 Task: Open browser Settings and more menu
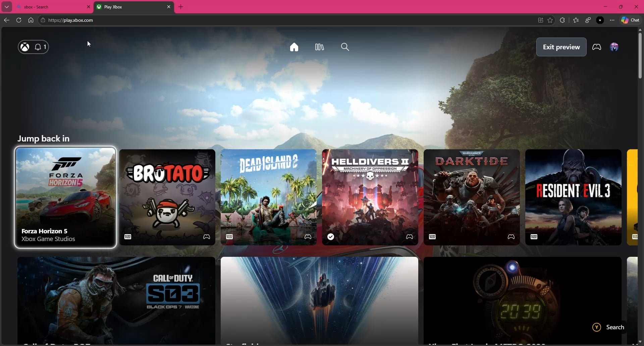tap(612, 20)
